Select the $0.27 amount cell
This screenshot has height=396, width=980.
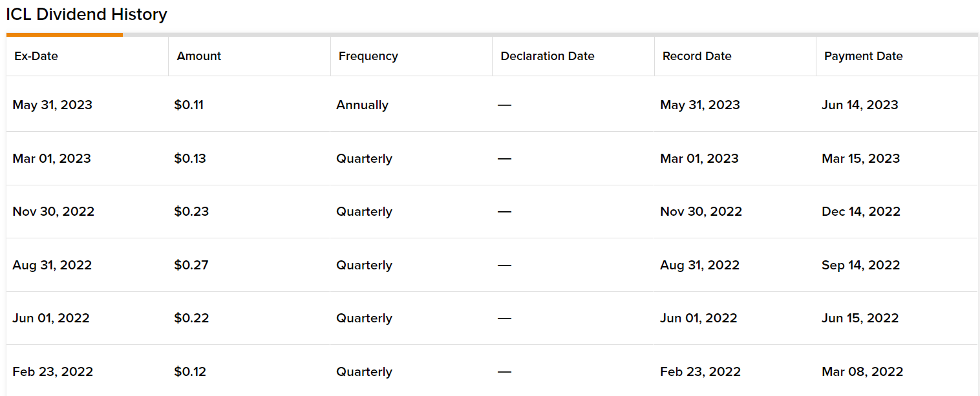pyautogui.click(x=191, y=265)
